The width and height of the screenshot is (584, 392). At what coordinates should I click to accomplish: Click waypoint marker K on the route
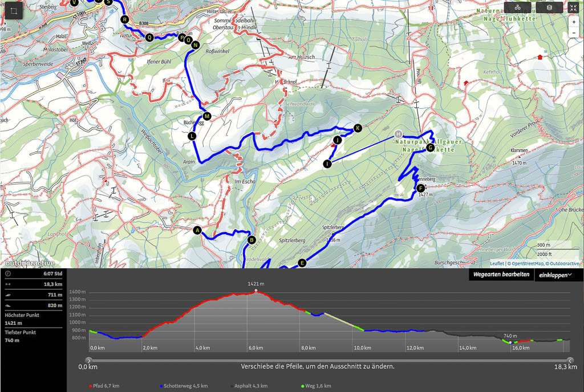[358, 128]
